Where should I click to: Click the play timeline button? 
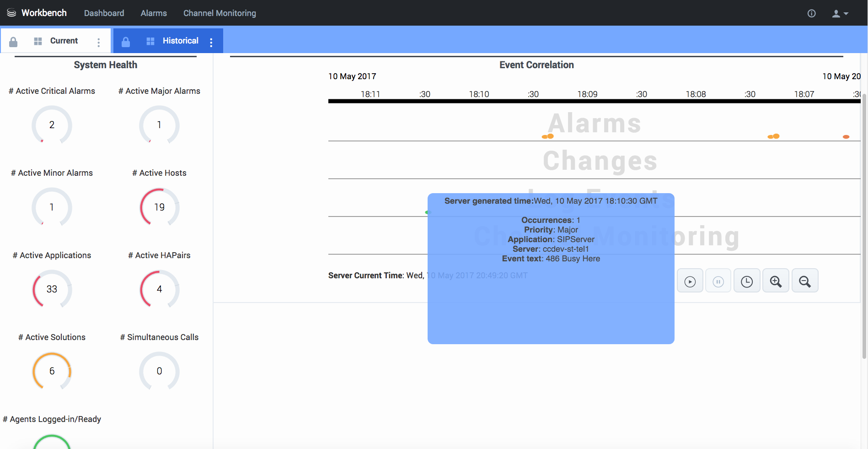click(690, 281)
